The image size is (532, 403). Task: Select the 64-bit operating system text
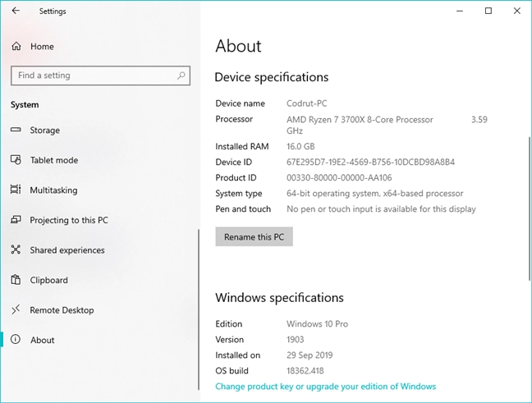pos(375,194)
